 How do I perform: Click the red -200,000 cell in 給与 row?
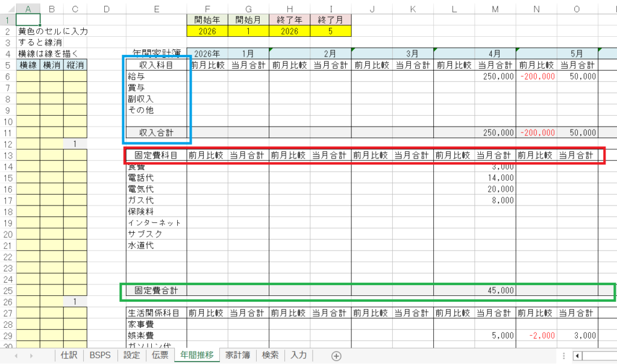click(536, 77)
